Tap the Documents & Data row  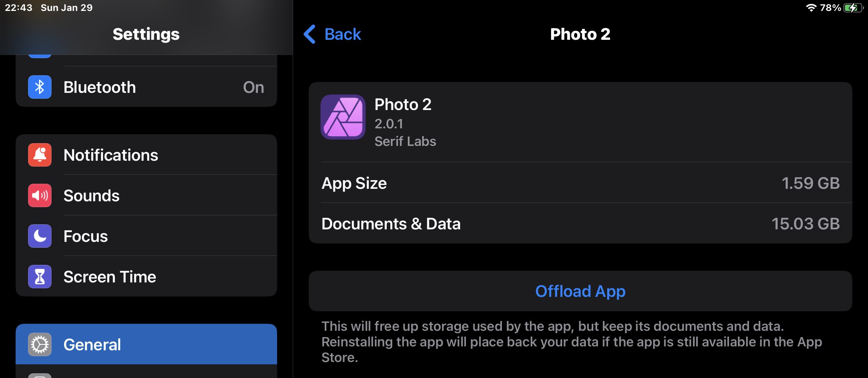click(580, 224)
